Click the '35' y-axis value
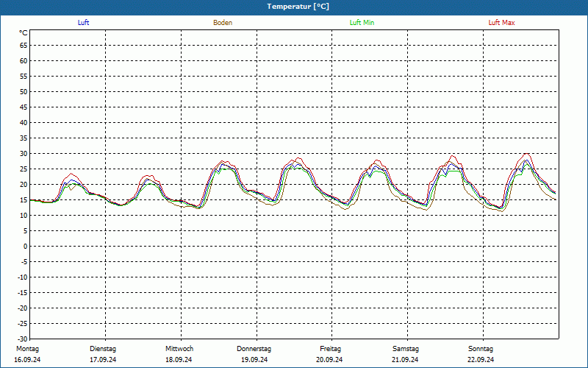 tap(24, 138)
